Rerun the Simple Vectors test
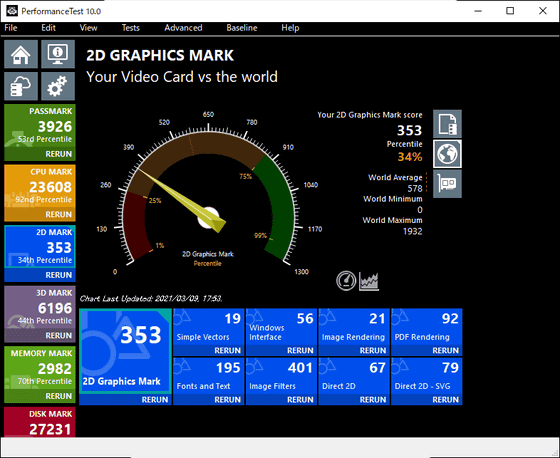The image size is (560, 458). tap(228, 350)
